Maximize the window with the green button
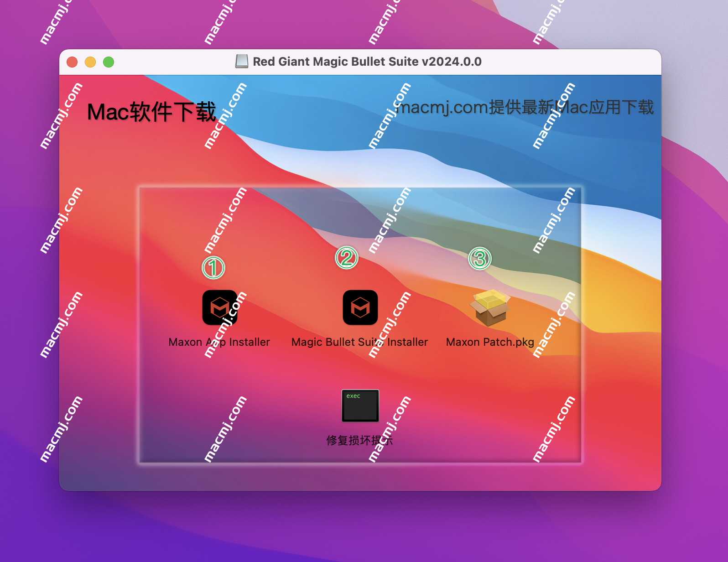The width and height of the screenshot is (728, 562). 109,62
